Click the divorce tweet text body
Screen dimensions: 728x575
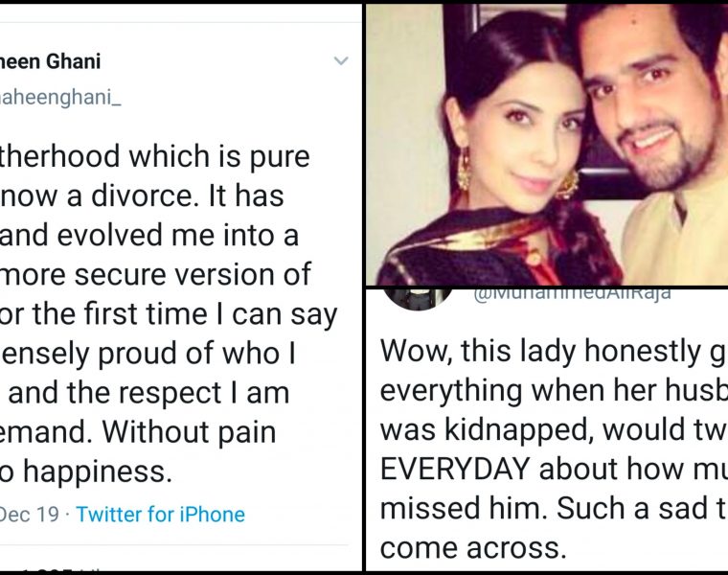coord(168,311)
